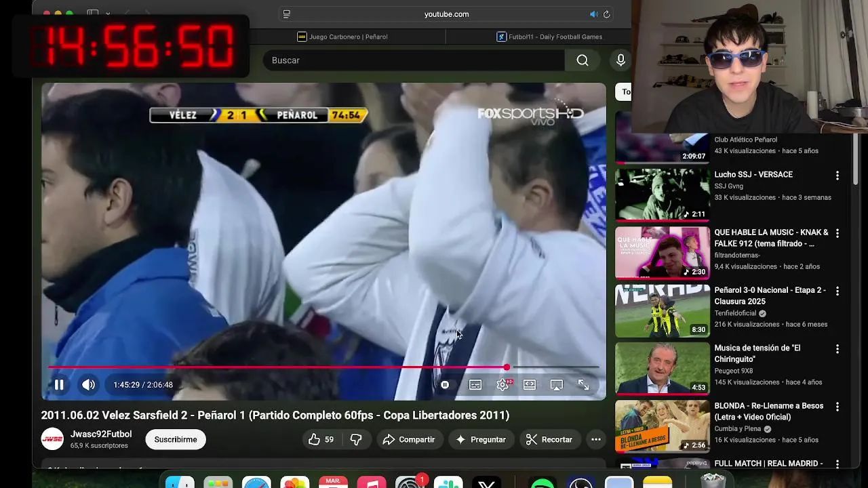Screen dimensions: 868x488
Task: Open System Settings with badge in Dock
Action: coord(410,482)
